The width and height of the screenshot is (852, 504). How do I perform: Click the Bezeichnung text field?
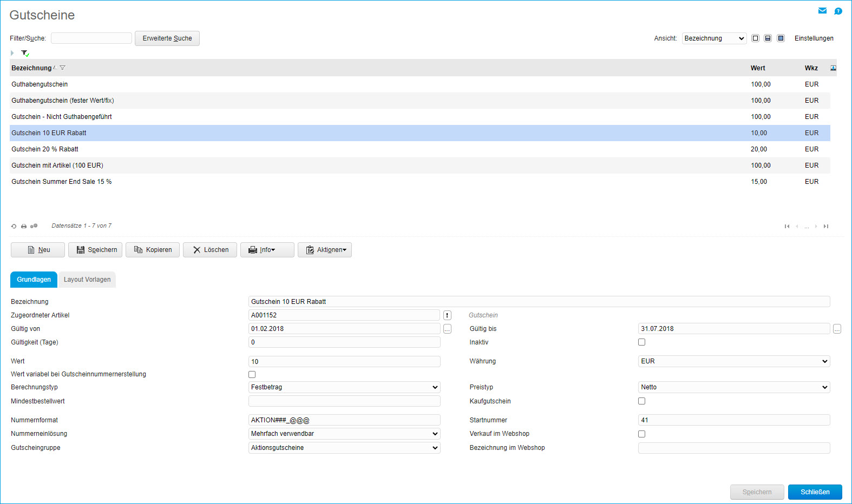click(539, 302)
